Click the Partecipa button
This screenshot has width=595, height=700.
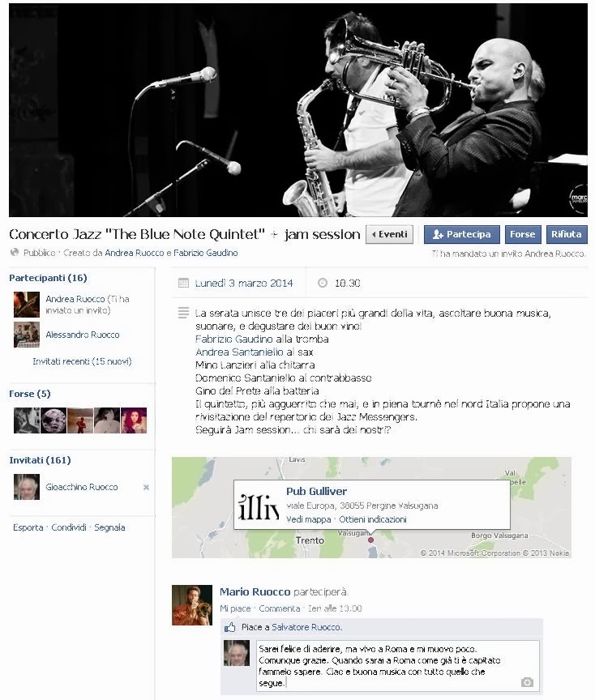462,234
